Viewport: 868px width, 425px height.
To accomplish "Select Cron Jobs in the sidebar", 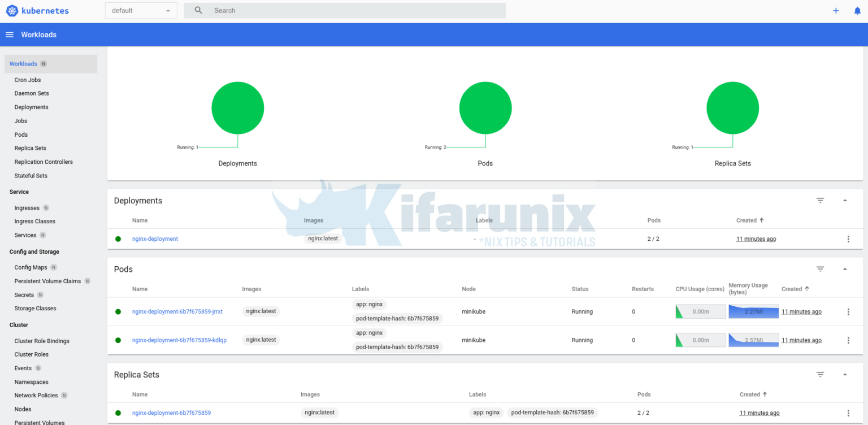I will 28,80.
